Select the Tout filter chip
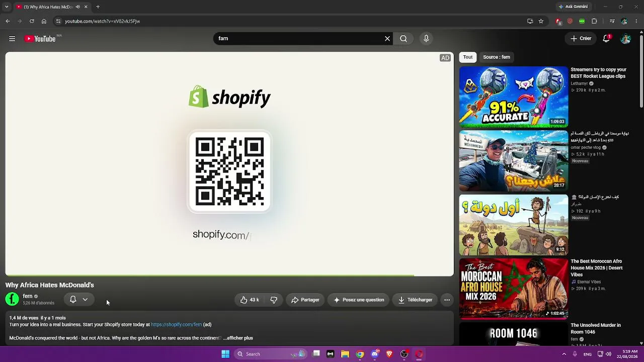The width and height of the screenshot is (644, 362). (468, 57)
